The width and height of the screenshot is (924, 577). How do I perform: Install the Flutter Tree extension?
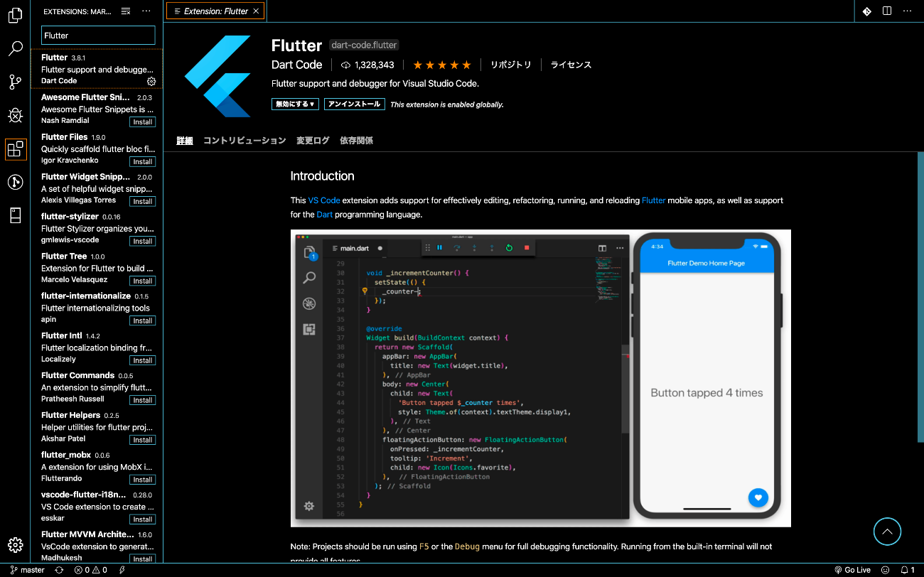(143, 281)
